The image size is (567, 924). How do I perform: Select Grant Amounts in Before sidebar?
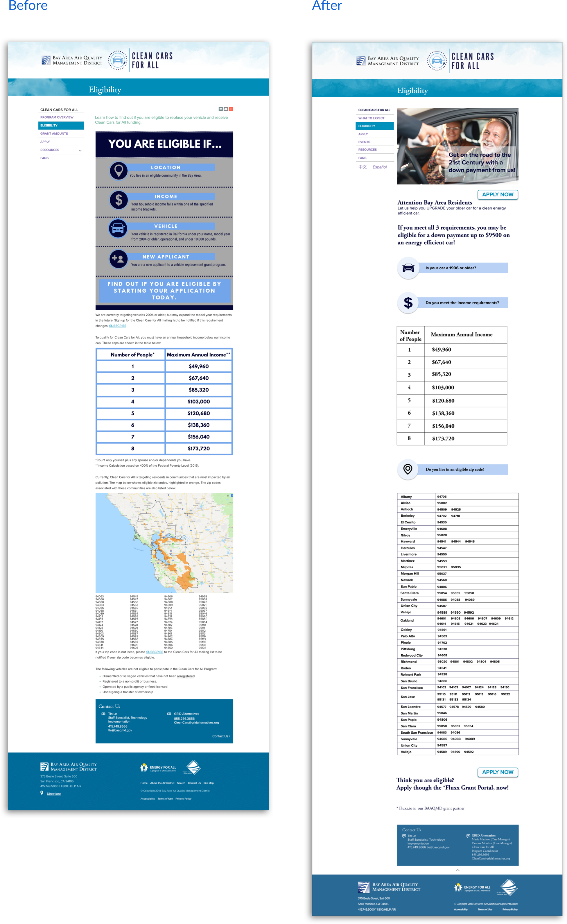(x=54, y=133)
